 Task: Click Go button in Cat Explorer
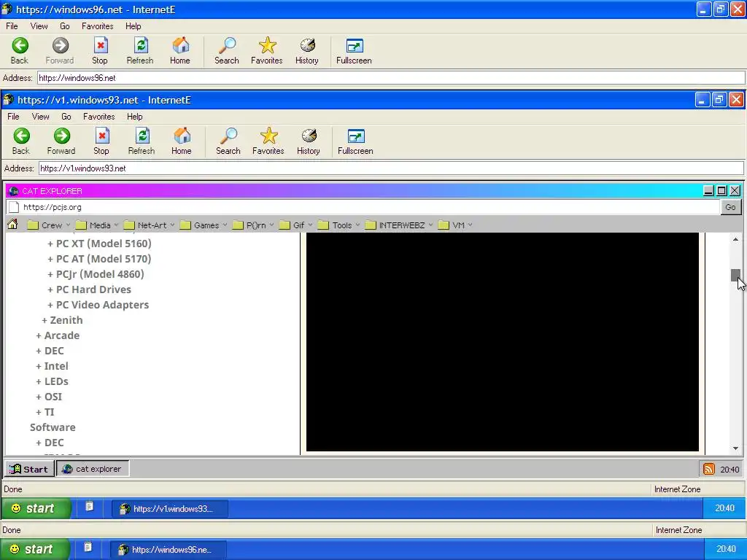point(730,207)
